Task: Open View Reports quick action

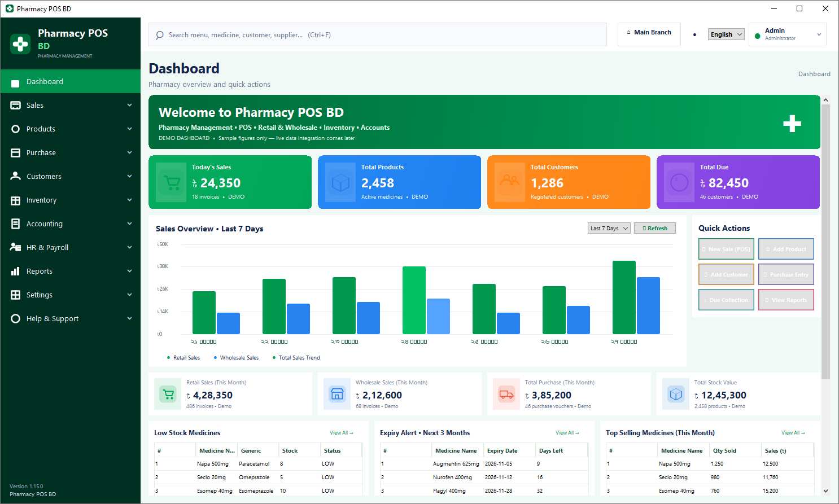Action: 786,300
